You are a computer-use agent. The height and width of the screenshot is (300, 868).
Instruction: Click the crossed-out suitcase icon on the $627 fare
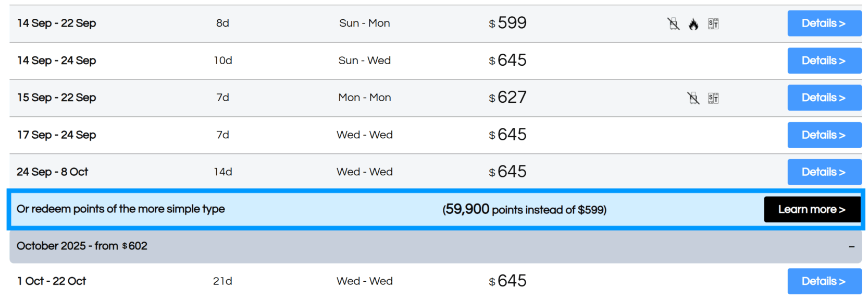click(x=693, y=98)
